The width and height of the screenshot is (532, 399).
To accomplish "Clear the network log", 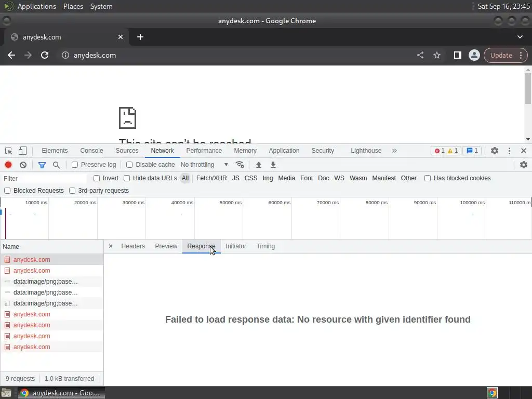I will pos(23,165).
